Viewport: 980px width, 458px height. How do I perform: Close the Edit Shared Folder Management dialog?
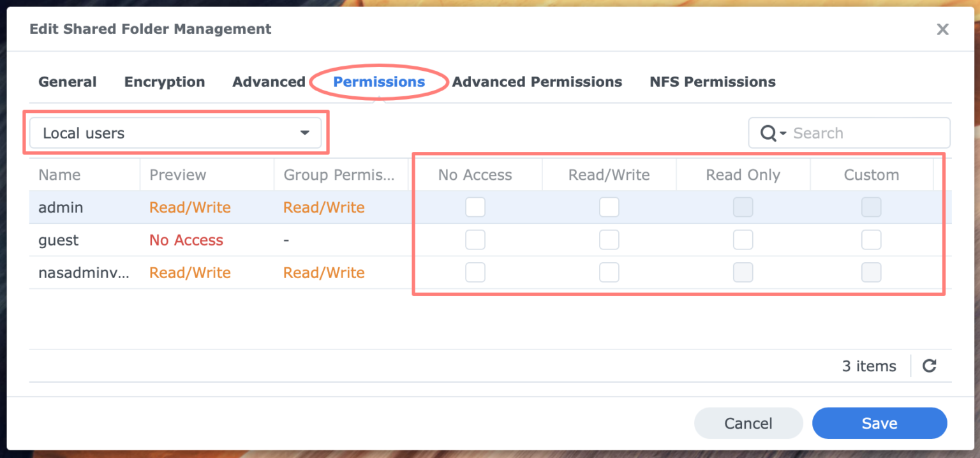point(943,29)
